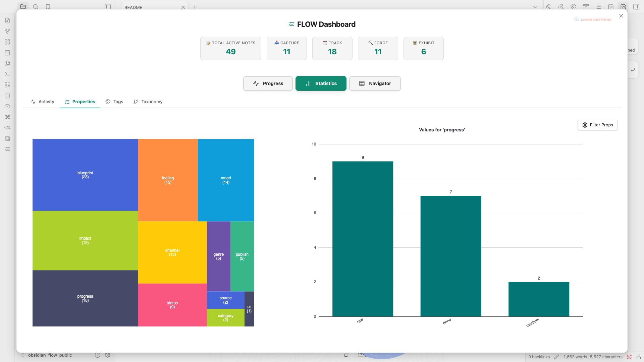This screenshot has height=362, width=644.
Task: Click the Progress button
Action: coord(268,83)
